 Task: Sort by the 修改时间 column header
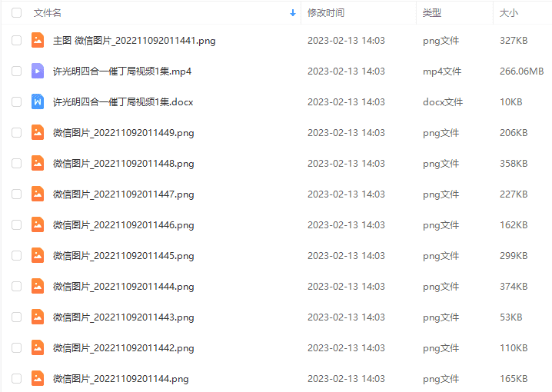click(326, 13)
